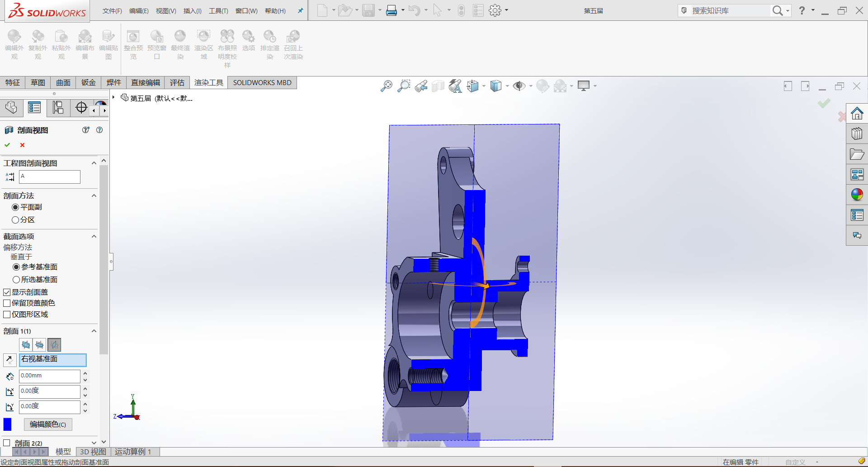Select the front plane section button
The image size is (868, 467).
point(26,345)
